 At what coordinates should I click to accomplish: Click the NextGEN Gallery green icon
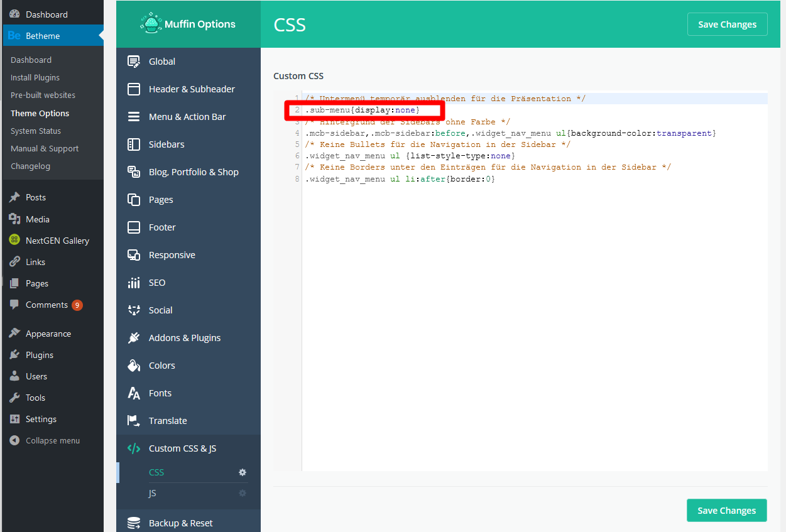click(x=14, y=240)
